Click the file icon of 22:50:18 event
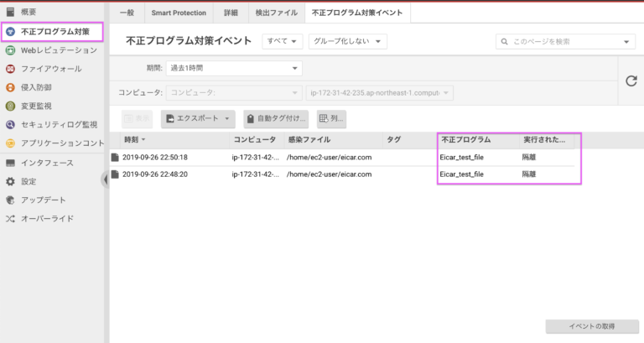Viewport: 644px width, 343px height. [115, 157]
